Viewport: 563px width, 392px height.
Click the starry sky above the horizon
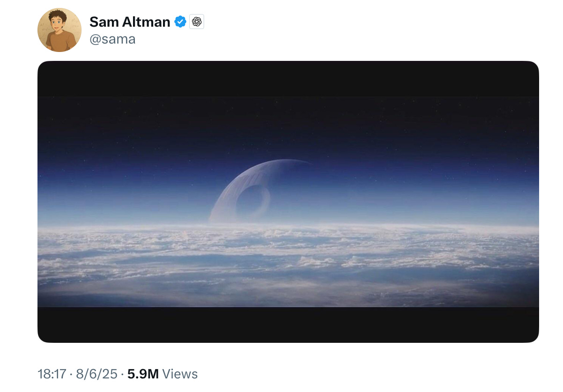pyautogui.click(x=398, y=126)
